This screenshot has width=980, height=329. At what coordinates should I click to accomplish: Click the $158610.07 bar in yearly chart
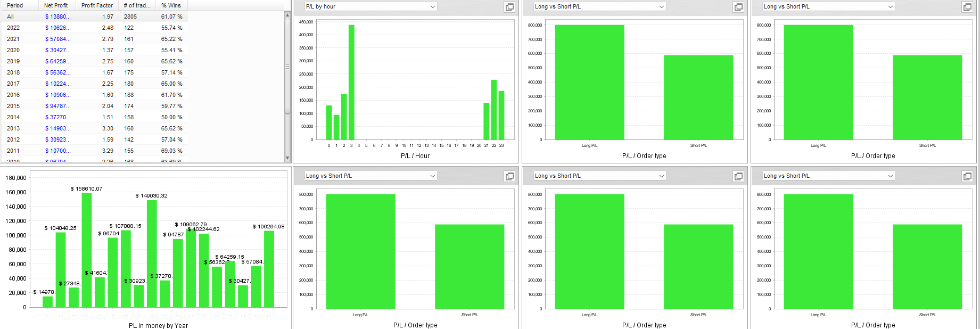[87, 250]
